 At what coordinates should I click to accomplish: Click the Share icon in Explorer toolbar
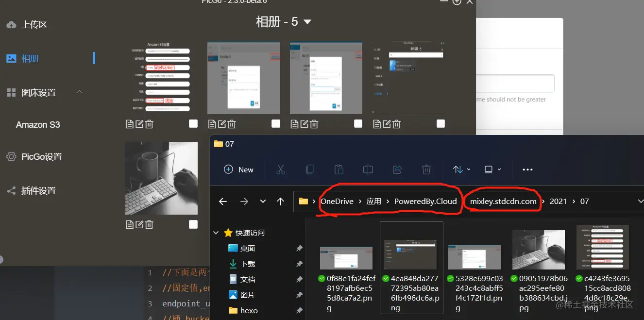[x=397, y=169]
